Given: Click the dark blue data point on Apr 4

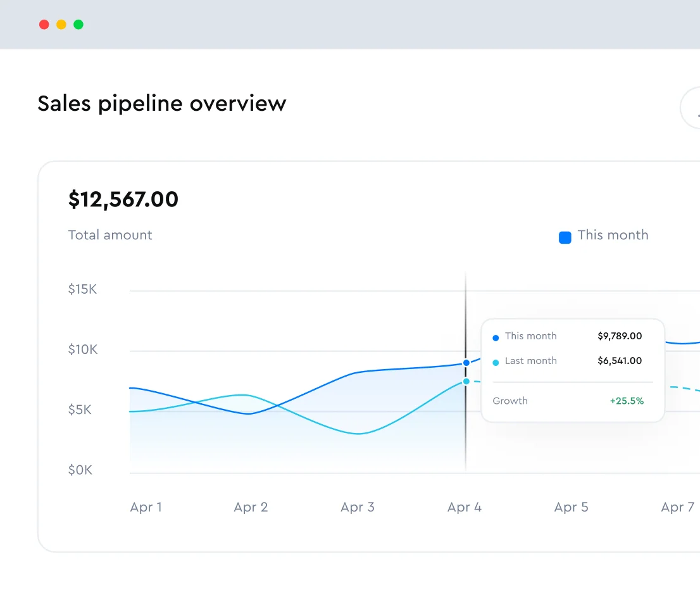Looking at the screenshot, I should click(466, 363).
